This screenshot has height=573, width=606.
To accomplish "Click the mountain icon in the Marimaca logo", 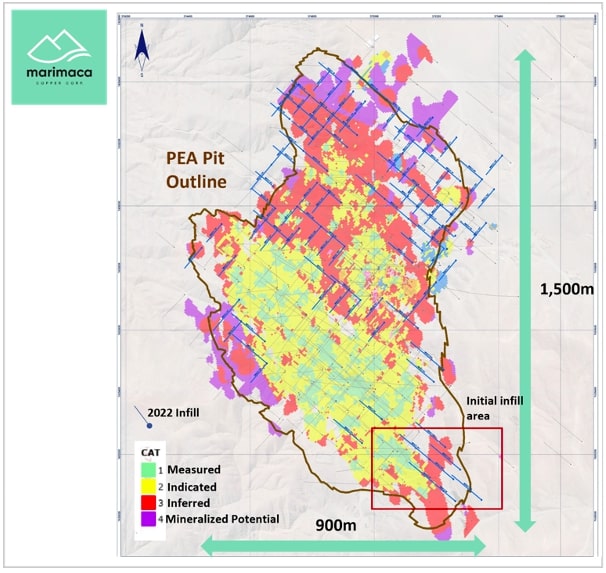I will click(58, 45).
